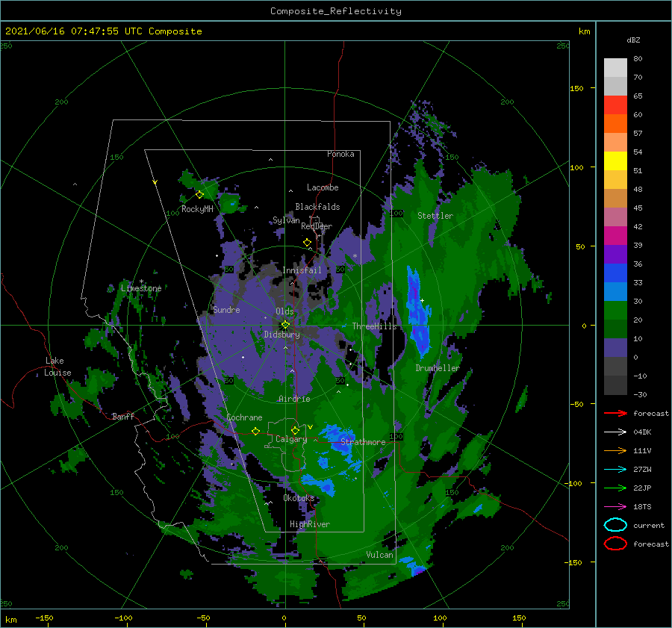Click the yellow diamond marker below RedDeer

coord(307,243)
